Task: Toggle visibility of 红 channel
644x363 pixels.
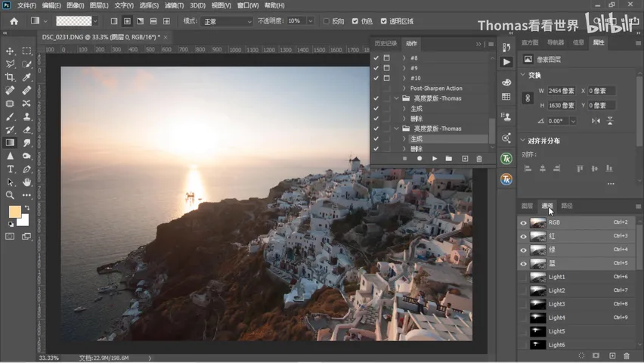Action: pos(523,237)
